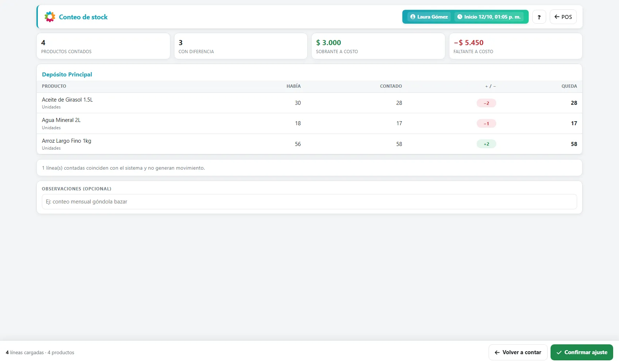This screenshot has width=619, height=364.
Task: Click Volver a contar button
Action: pos(518,352)
